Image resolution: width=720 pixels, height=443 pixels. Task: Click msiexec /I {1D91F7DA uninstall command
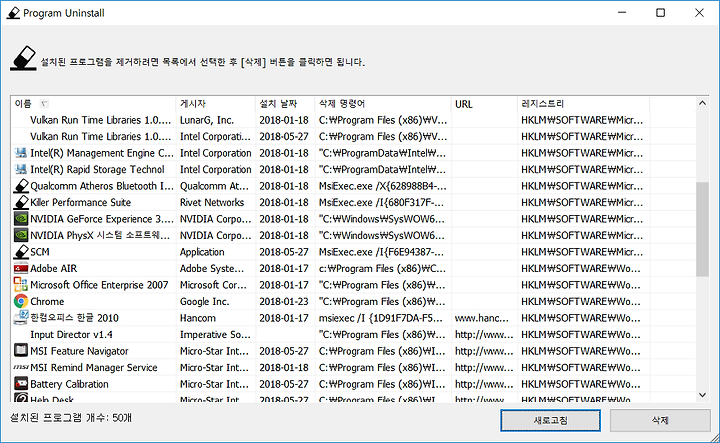(x=381, y=318)
